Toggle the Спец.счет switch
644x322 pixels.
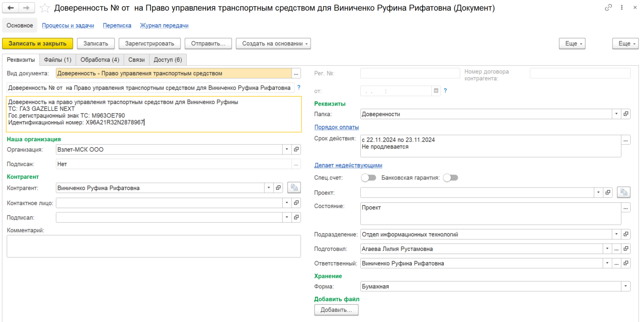[x=368, y=178]
